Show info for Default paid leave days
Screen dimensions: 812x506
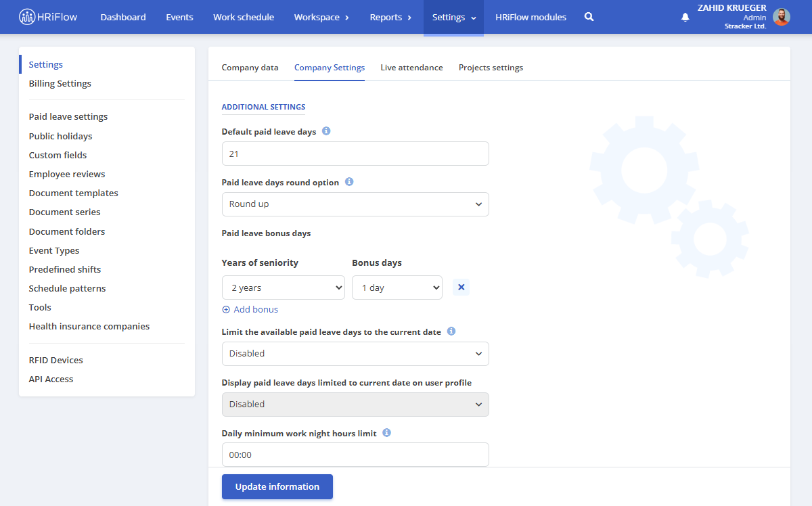(326, 131)
